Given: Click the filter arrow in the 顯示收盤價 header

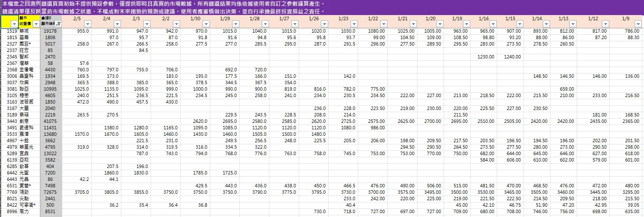Looking at the screenshot, I should point(36,24).
